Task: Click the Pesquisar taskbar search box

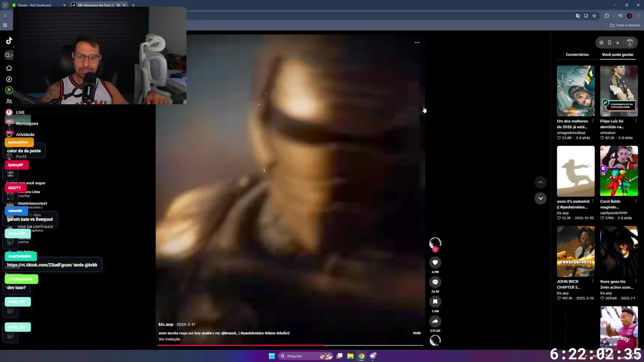Action: click(305, 356)
